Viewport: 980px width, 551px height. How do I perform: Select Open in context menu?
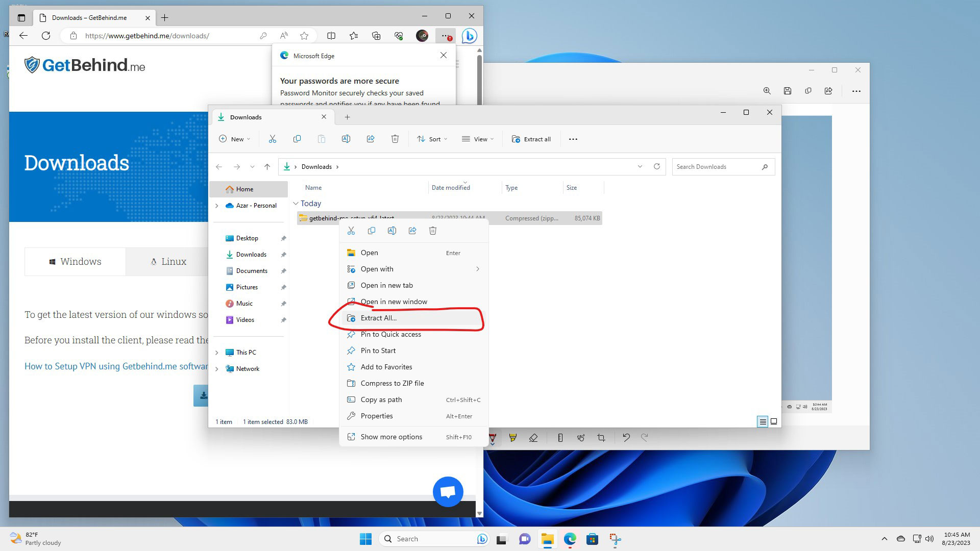coord(413,253)
